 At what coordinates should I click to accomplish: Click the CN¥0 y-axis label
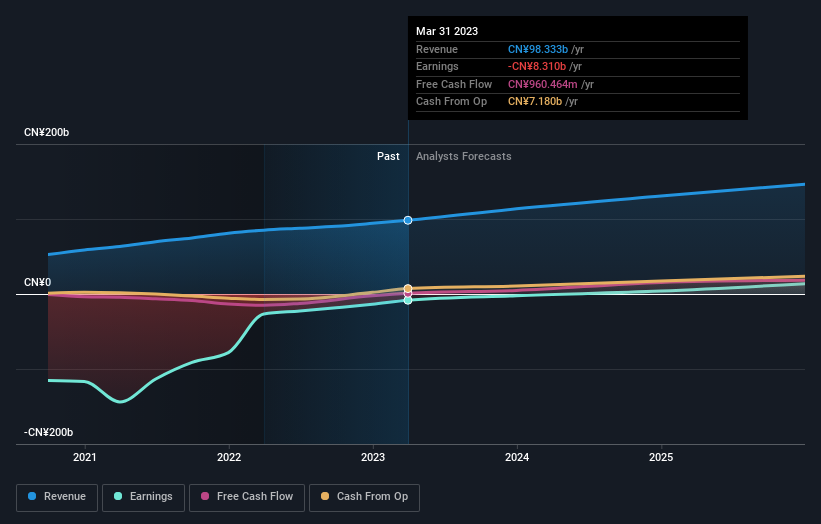[38, 283]
